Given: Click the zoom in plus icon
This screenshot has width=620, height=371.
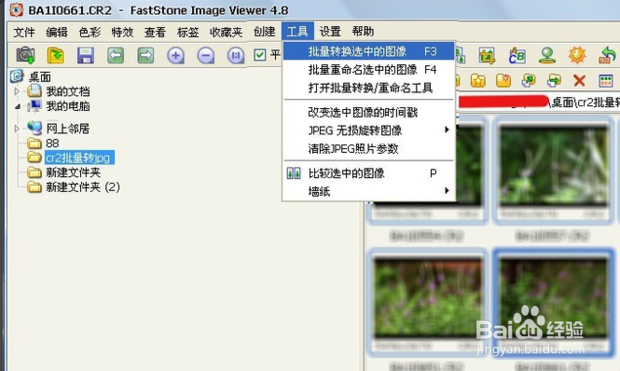Looking at the screenshot, I should point(176,55).
